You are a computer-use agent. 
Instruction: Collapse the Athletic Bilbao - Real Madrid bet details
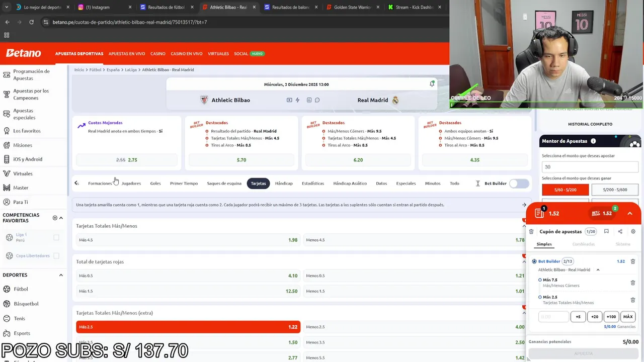(598, 270)
